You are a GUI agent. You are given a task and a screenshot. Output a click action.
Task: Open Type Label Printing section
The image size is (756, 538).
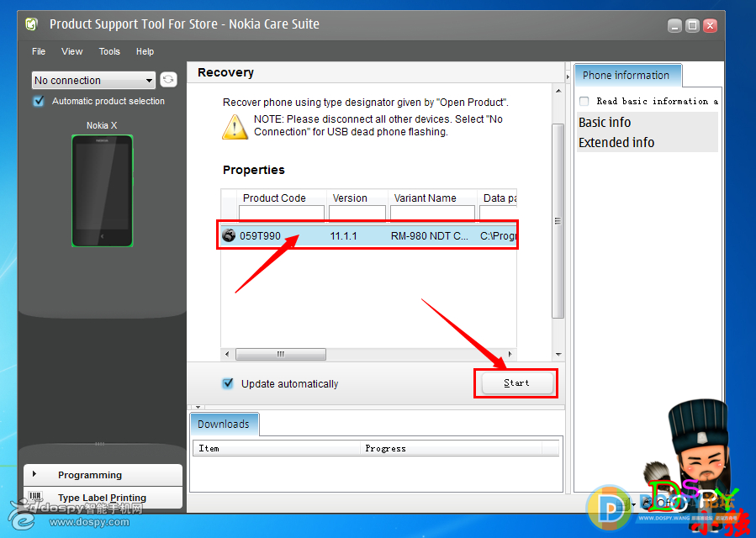coord(103,498)
